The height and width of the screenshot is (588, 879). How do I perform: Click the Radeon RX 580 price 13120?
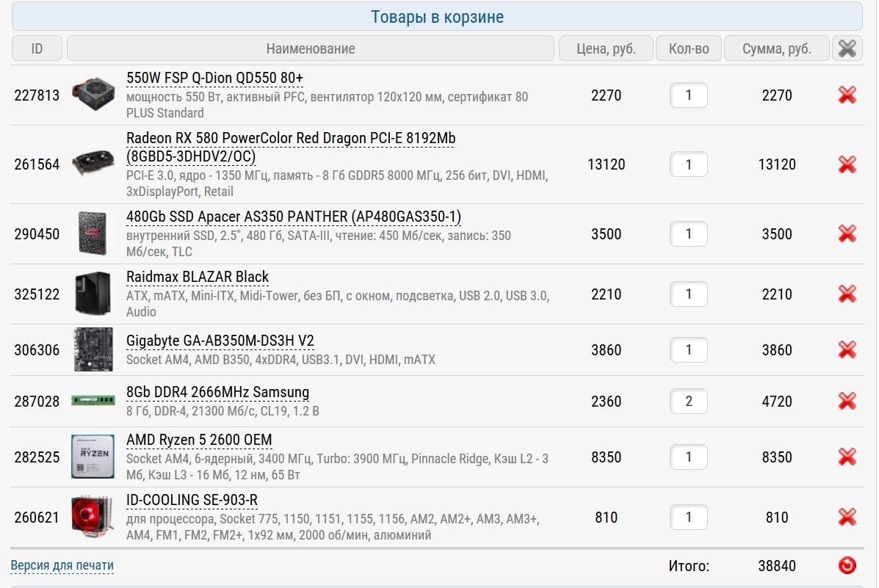tap(606, 164)
